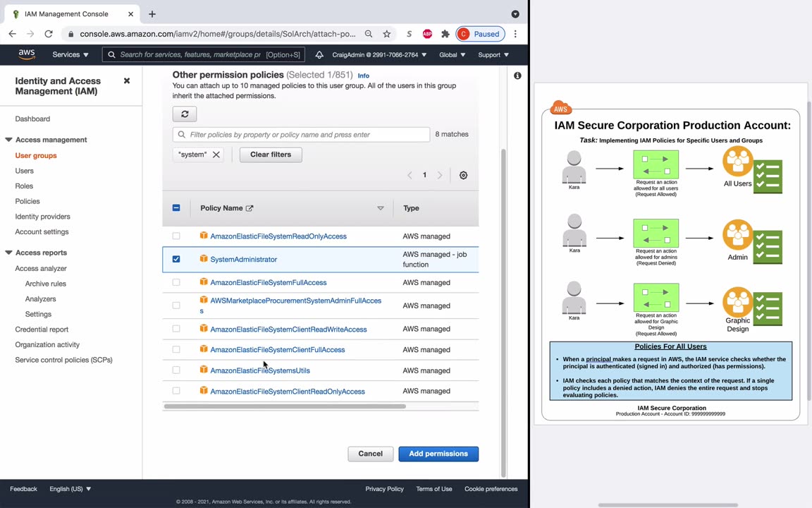
Task: Click the page vertical scrollbar
Action: coord(503,313)
